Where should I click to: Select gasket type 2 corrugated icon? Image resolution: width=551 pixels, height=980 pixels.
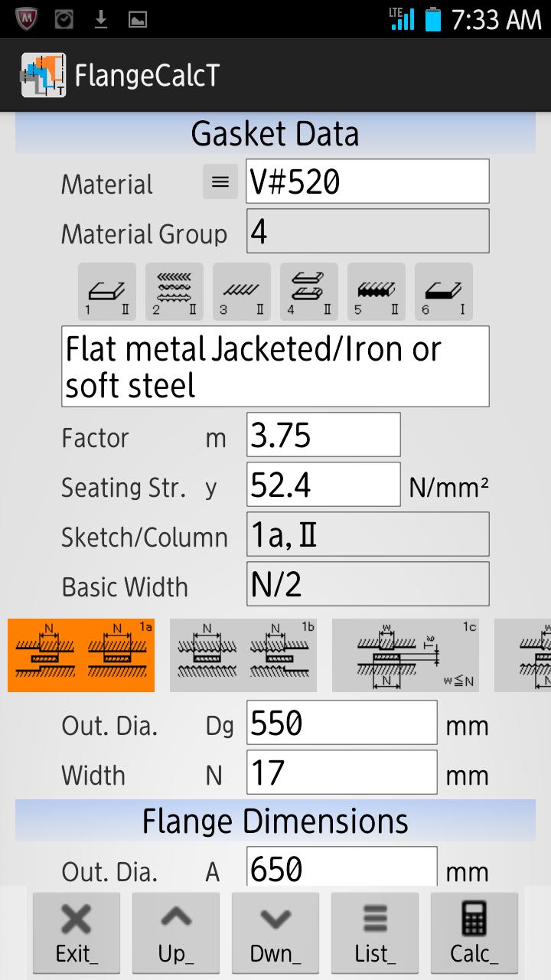[x=174, y=292]
